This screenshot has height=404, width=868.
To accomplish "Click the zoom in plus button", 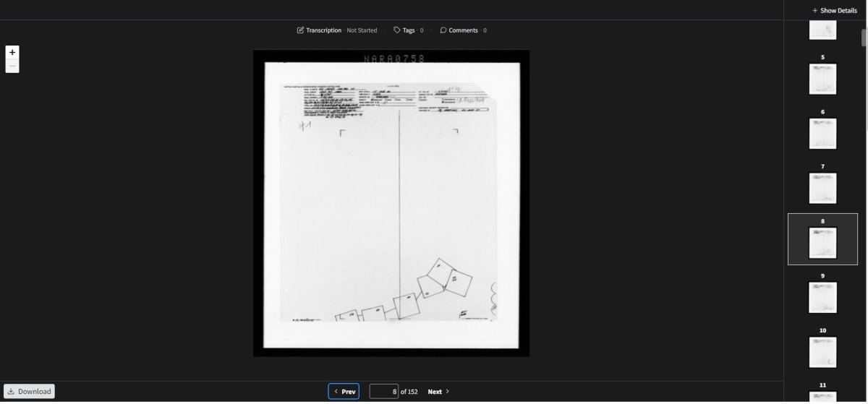I will pos(12,53).
